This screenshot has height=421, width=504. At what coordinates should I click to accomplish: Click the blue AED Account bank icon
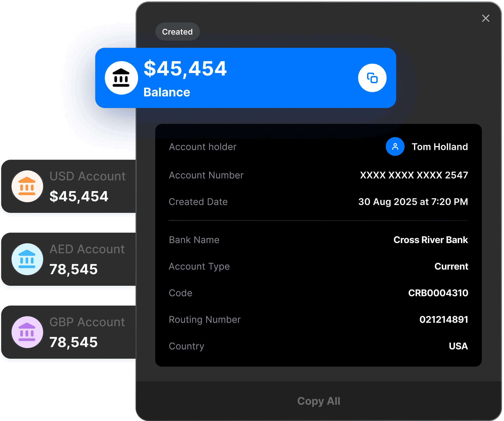coord(27,259)
